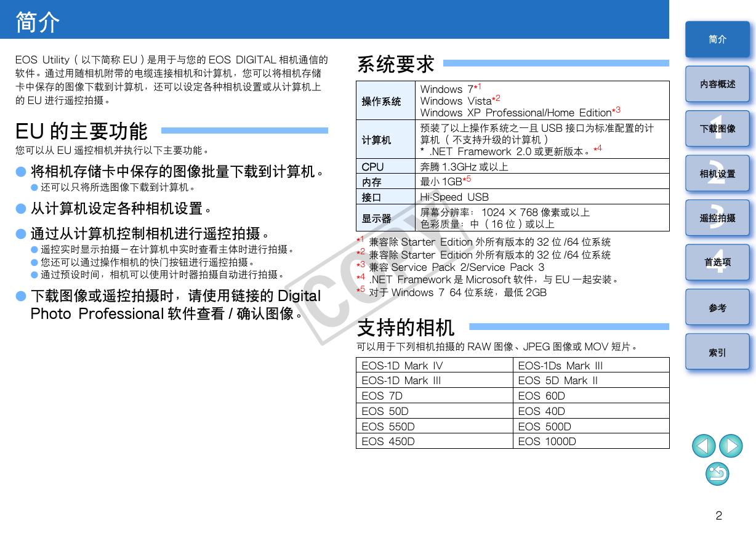The image size is (756, 535).
Task: Open chapter 4 首选项 tab
Action: (717, 262)
